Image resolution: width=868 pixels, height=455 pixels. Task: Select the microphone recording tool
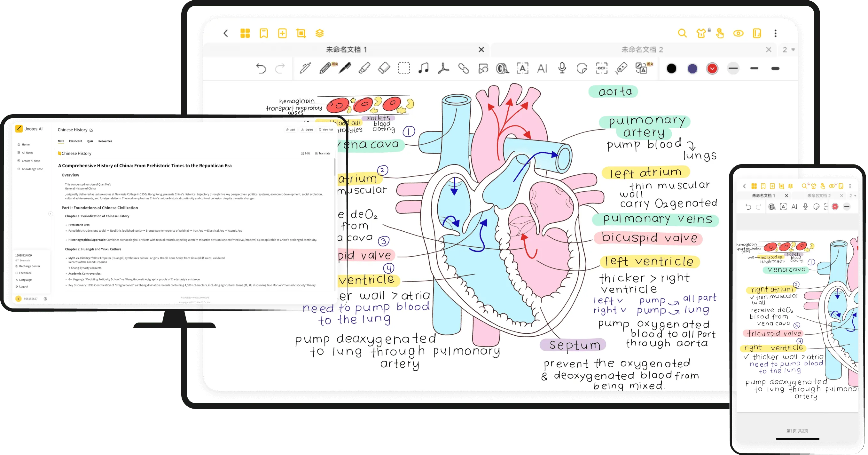pyautogui.click(x=562, y=68)
